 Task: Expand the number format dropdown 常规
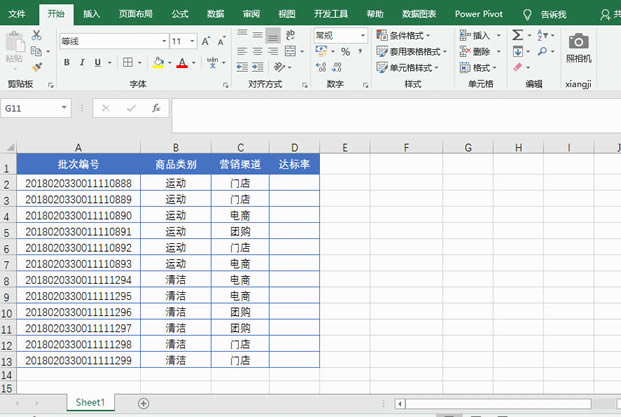click(362, 35)
